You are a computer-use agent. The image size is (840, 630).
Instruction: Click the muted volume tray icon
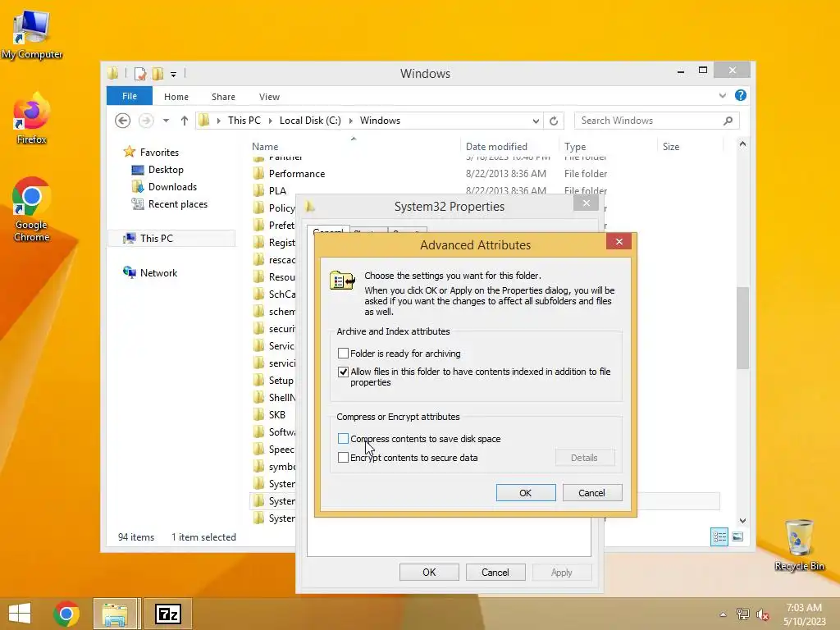click(x=762, y=614)
